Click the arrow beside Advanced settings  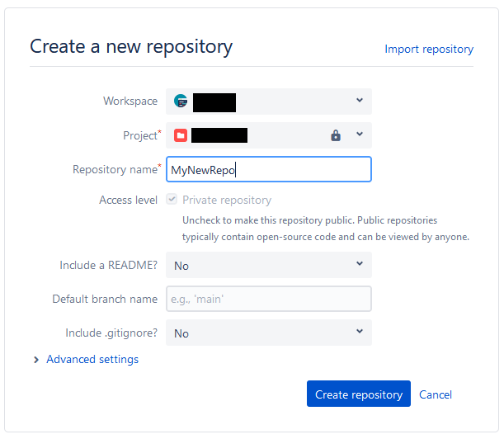36,360
